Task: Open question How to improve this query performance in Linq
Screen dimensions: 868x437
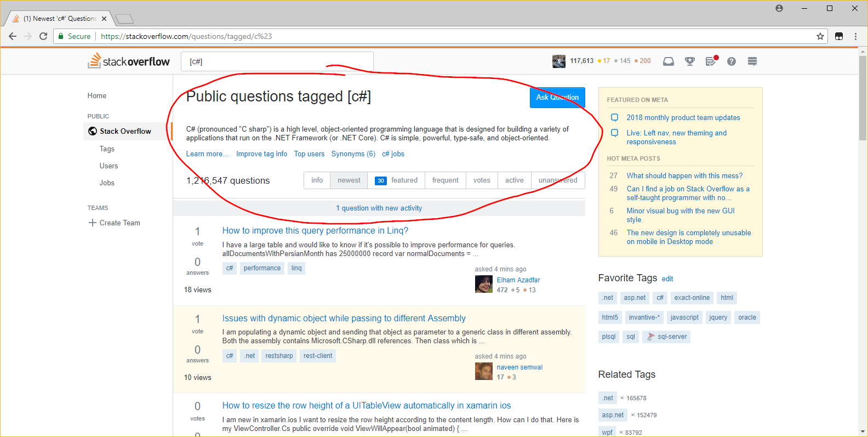Action: (315, 231)
